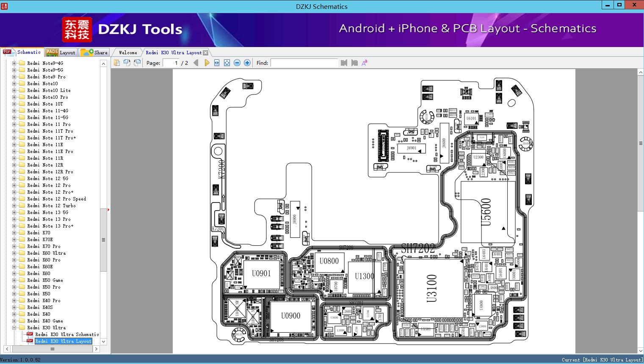The image size is (644, 364).
Task: Click the PDF icon of Redmi K30 Ultra Schematic
Action: click(30, 334)
